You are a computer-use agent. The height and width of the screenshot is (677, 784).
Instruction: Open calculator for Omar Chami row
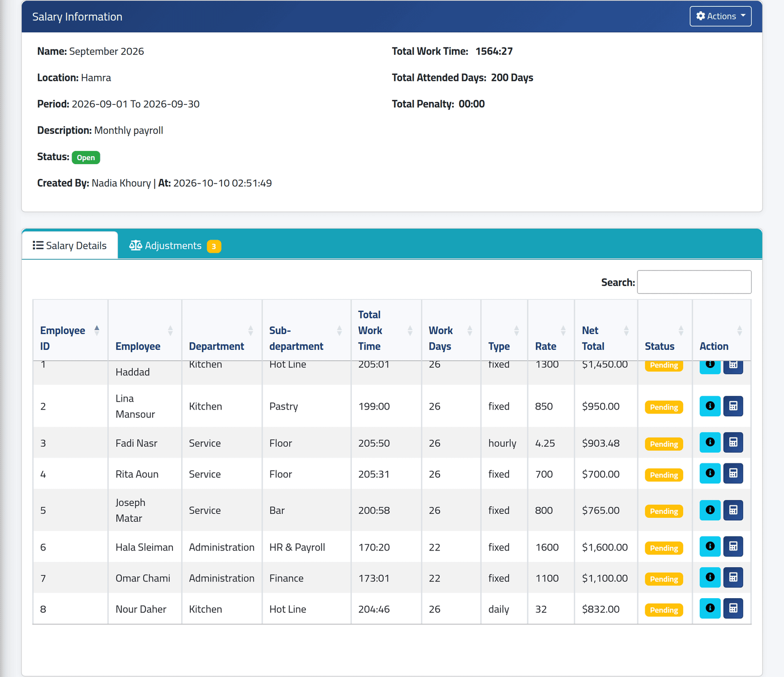point(733,577)
